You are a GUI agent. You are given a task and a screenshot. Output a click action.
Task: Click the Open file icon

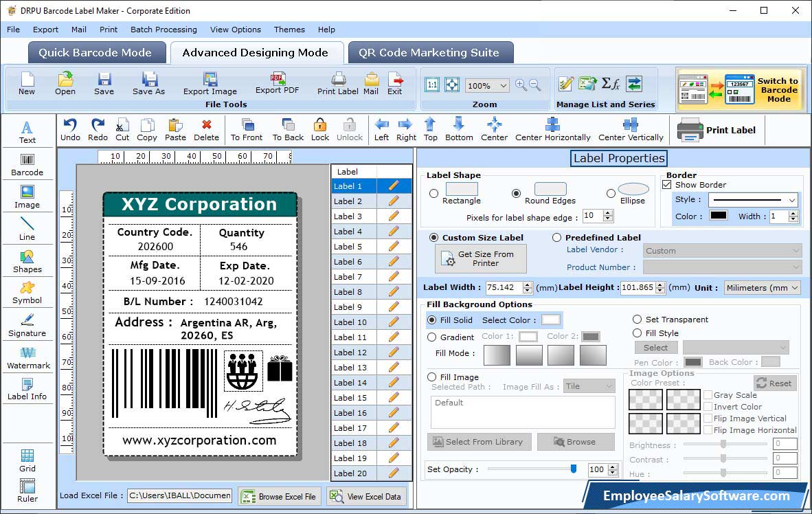pyautogui.click(x=65, y=83)
